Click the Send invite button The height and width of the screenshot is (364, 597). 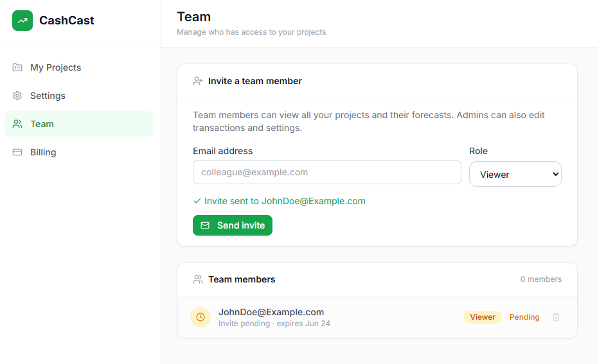tap(233, 225)
